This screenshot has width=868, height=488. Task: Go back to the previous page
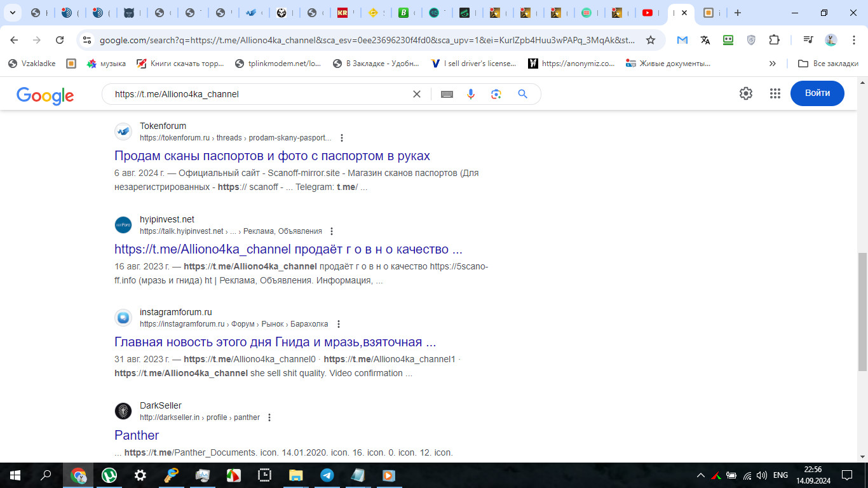(14, 40)
